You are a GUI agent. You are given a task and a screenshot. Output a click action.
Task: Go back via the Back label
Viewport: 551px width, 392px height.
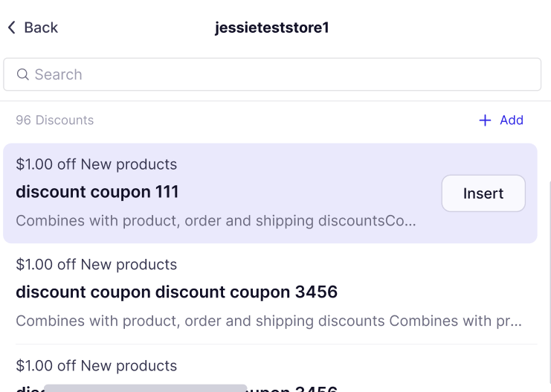[41, 28]
